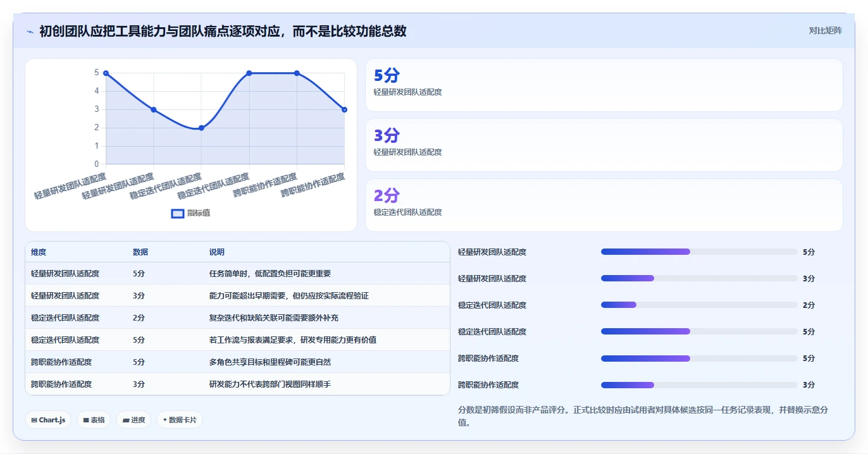Toggle the 指标值 legend item under the chart
This screenshot has height=454, width=868.
tap(191, 213)
